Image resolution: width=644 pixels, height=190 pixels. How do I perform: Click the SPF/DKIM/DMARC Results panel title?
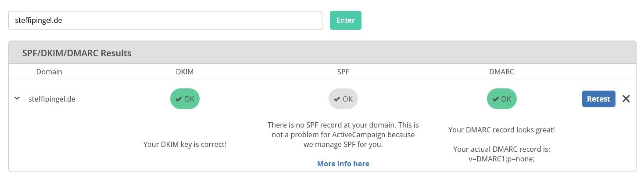(x=77, y=53)
